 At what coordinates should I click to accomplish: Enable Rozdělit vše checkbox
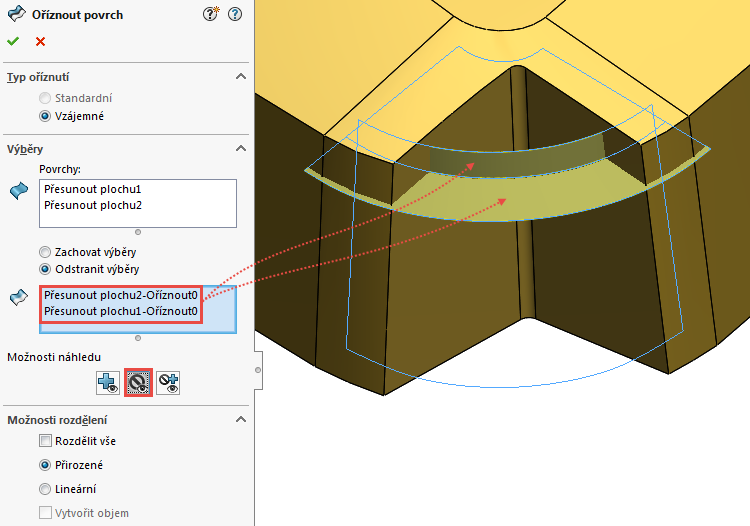45,440
